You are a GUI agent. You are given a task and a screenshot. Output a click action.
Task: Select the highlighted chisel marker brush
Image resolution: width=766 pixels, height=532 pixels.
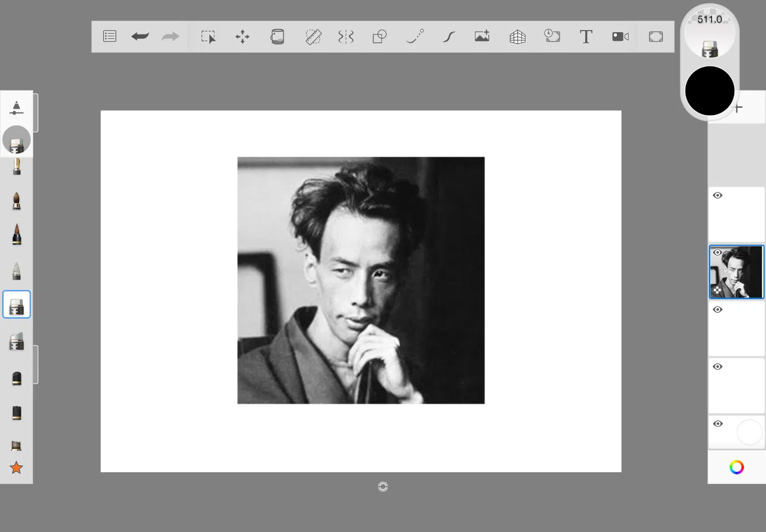(x=17, y=305)
